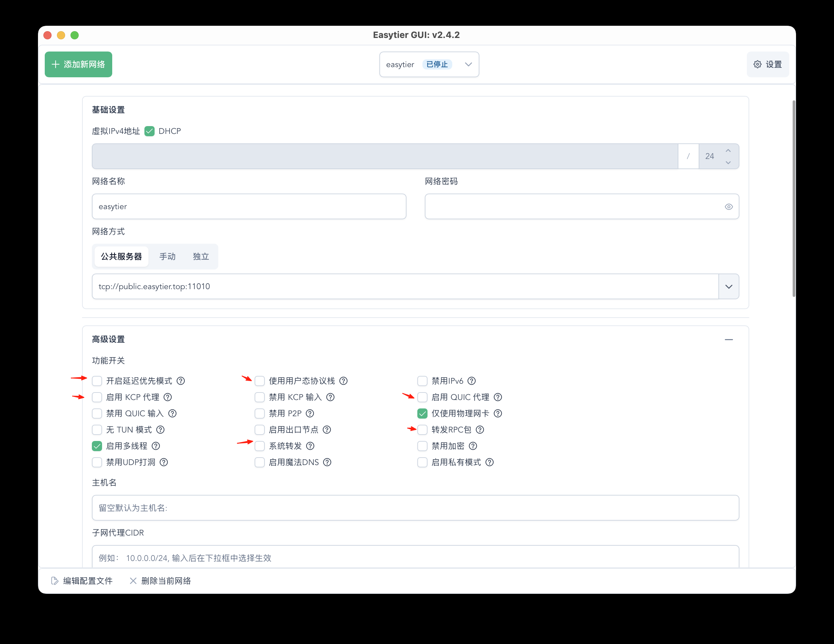Click help icon next to 禁用UDP打洞

click(x=164, y=462)
